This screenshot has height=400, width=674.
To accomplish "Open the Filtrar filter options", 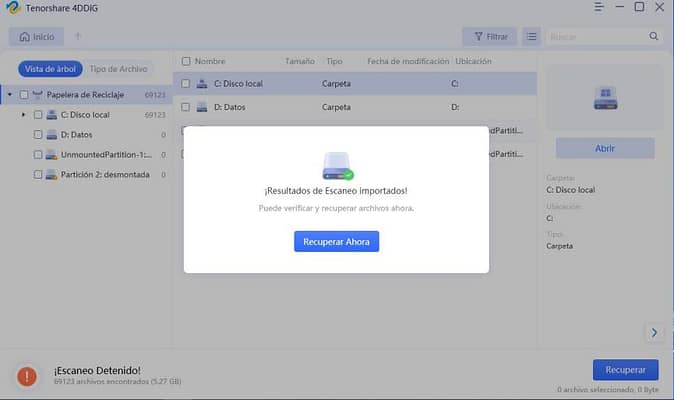I will click(491, 37).
